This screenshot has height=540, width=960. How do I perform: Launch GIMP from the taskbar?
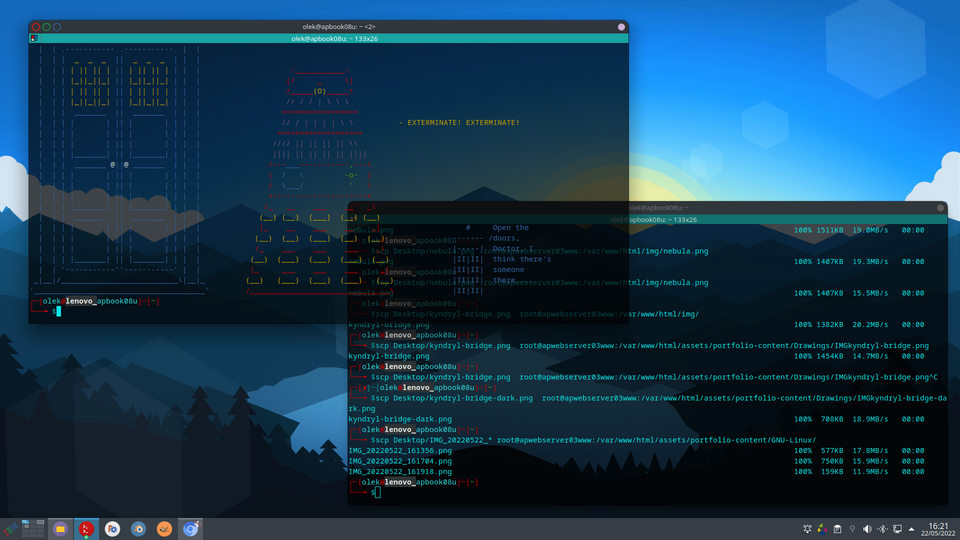coord(164,529)
